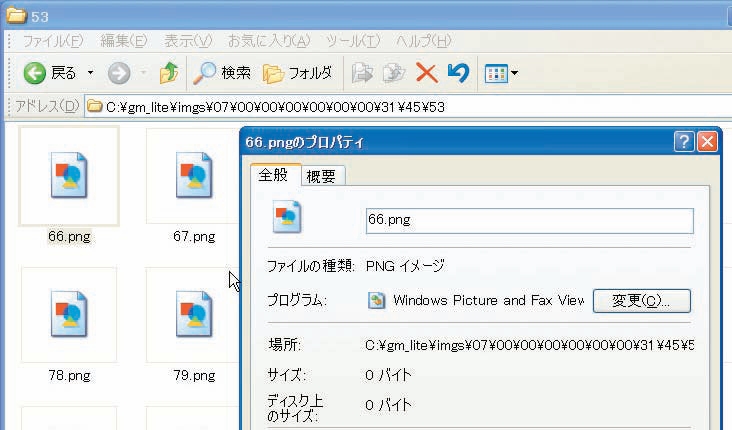The width and height of the screenshot is (732, 430).
Task: Go up one folder level
Action: tap(169, 73)
